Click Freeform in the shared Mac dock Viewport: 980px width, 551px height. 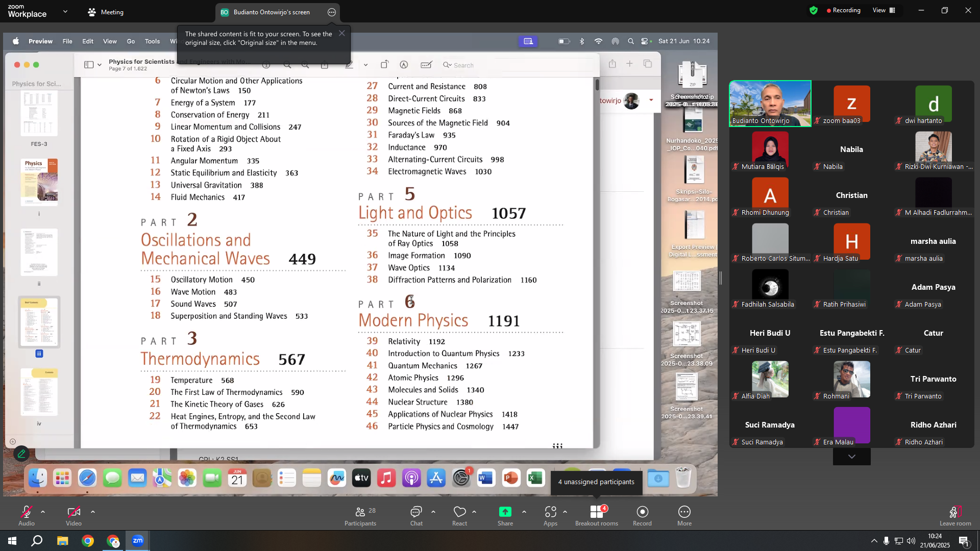[x=337, y=478]
